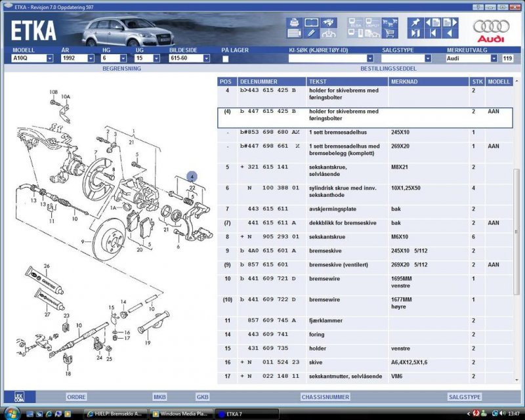
Task: Open Windows Media Player from the taskbar
Action: pyautogui.click(x=179, y=413)
